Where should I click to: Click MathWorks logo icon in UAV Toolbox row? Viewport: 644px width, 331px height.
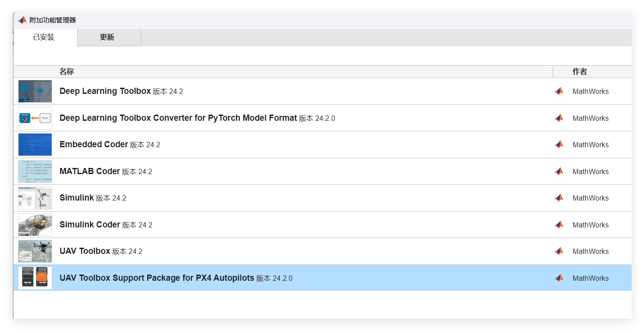(559, 251)
